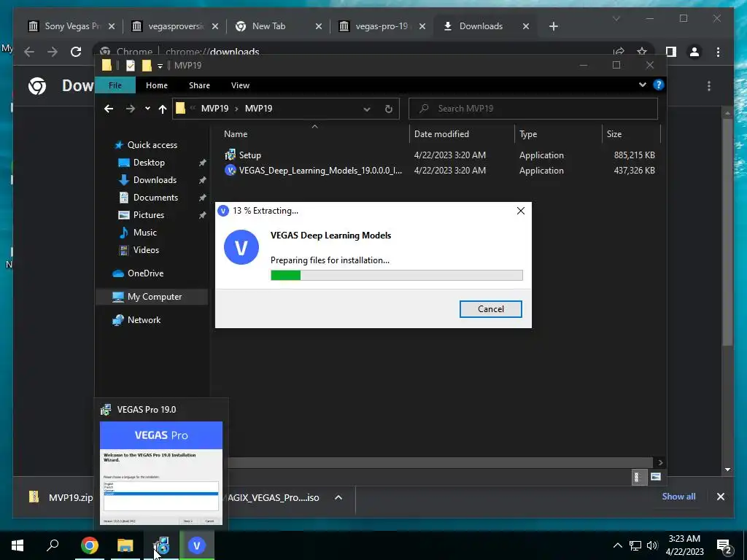Image resolution: width=747 pixels, height=560 pixels.
Task: Bookmark this page with star icon
Action: (642, 52)
